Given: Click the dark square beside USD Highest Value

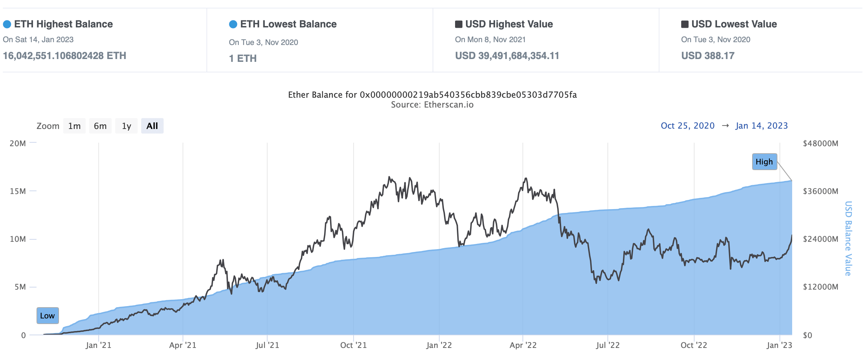Looking at the screenshot, I should point(459,24).
